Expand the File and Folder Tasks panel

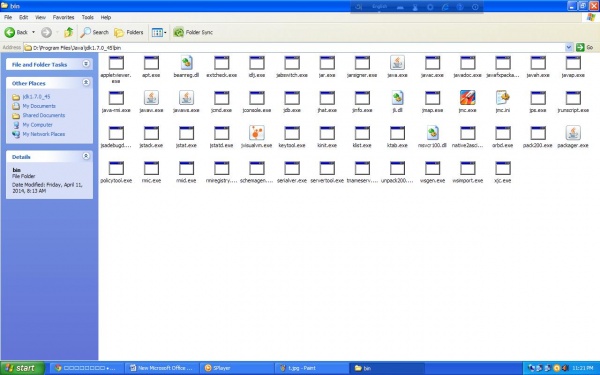pyautogui.click(x=86, y=64)
